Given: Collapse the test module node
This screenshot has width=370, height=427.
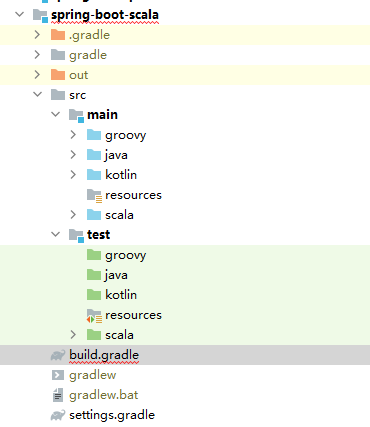Looking at the screenshot, I should click(56, 235).
